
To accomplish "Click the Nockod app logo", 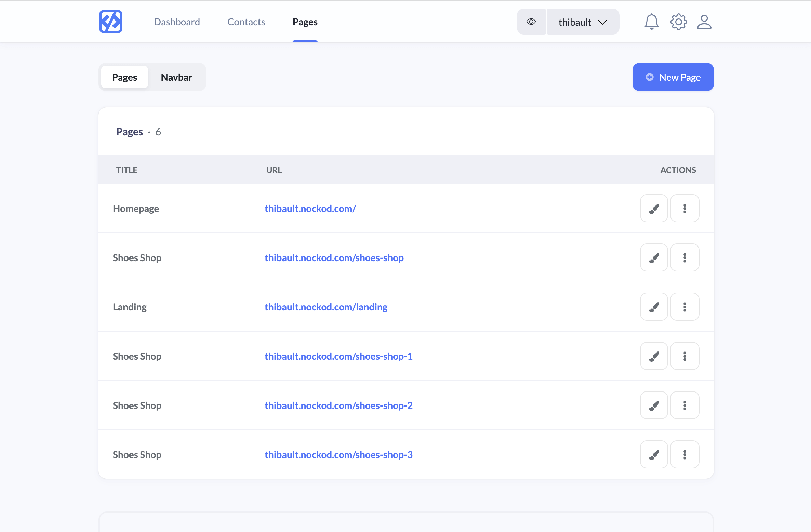I will click(110, 21).
